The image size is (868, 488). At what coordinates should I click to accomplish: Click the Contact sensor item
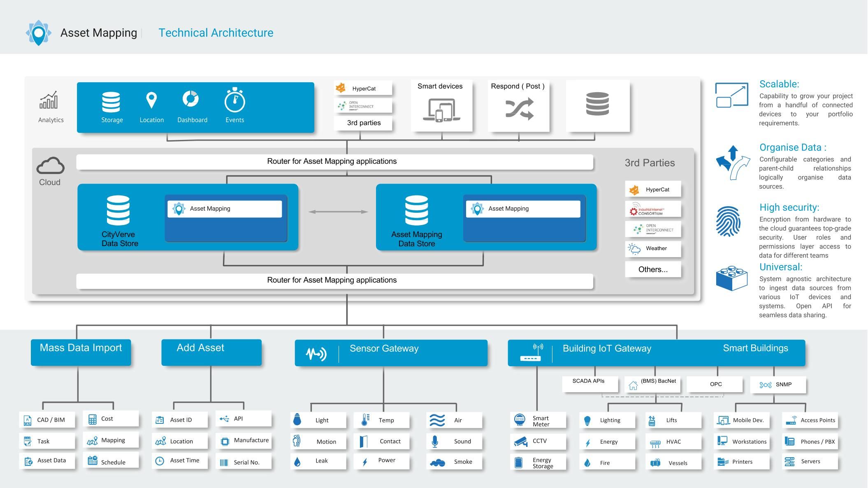click(x=381, y=442)
